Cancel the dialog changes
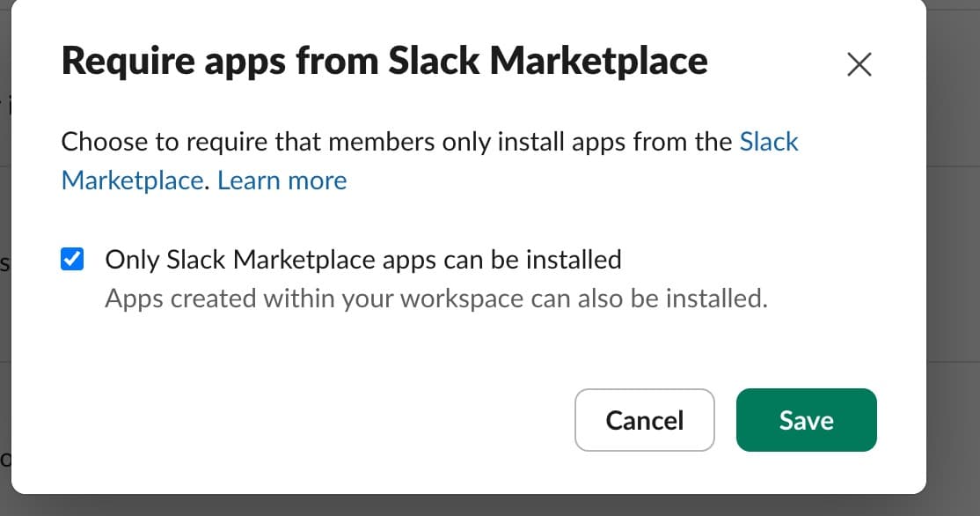This screenshot has width=980, height=516. click(645, 420)
